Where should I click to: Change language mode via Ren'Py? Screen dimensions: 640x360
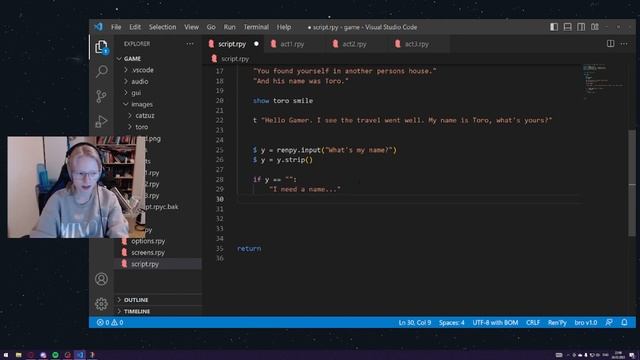click(557, 322)
